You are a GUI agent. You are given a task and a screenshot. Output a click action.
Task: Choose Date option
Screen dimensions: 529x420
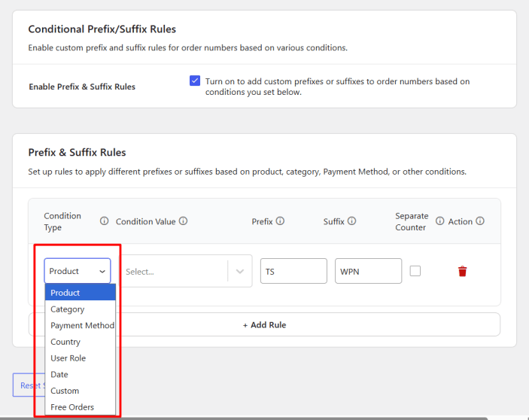tap(81, 374)
